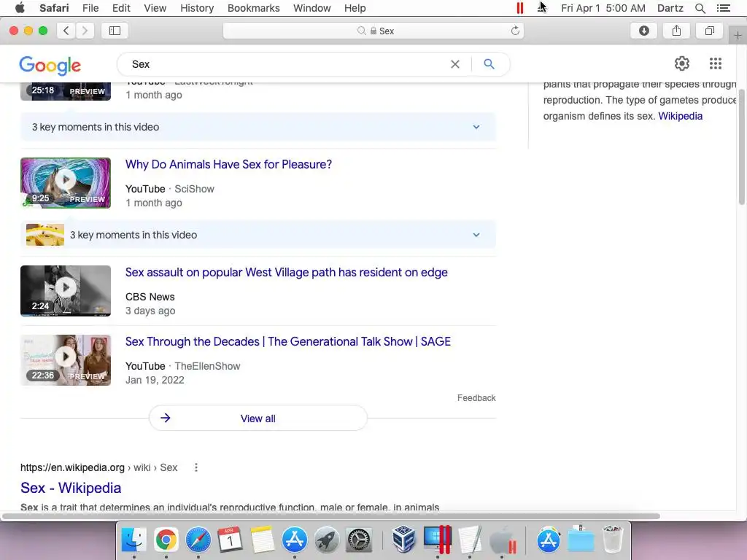Open the Share button in Safari toolbar
Viewport: 747px width, 560px height.
[676, 31]
